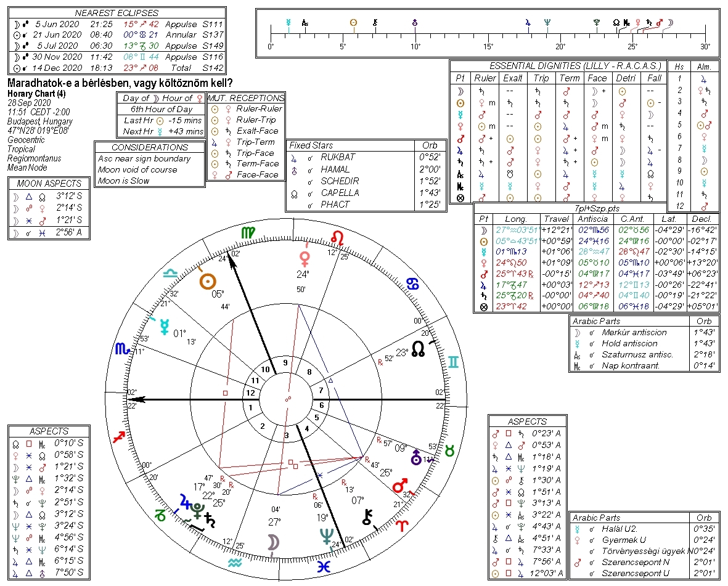Click the 0°10' S aspect row
The width and height of the screenshot is (728, 586).
49,444
